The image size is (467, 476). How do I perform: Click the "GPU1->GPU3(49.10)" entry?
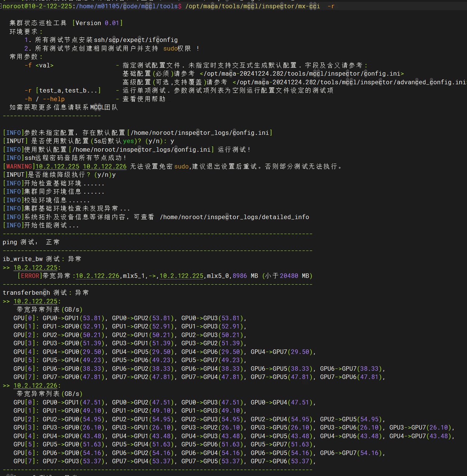(213, 410)
